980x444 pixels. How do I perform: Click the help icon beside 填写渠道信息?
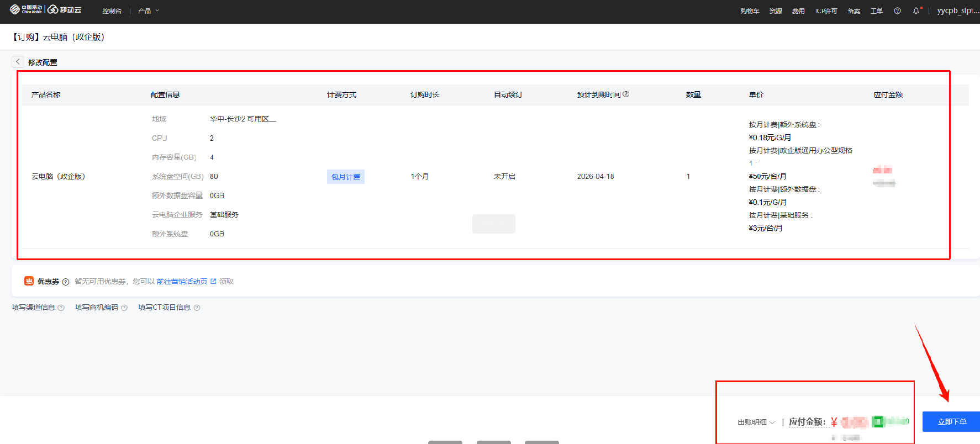61,308
